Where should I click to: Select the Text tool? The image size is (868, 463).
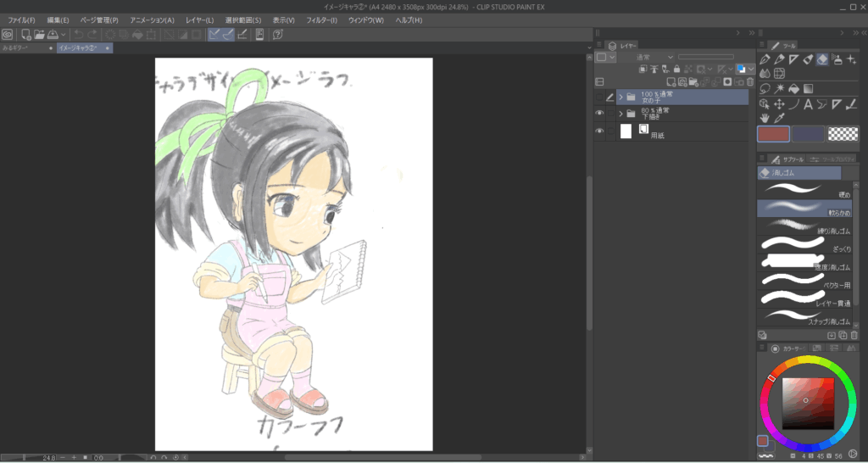click(x=808, y=104)
